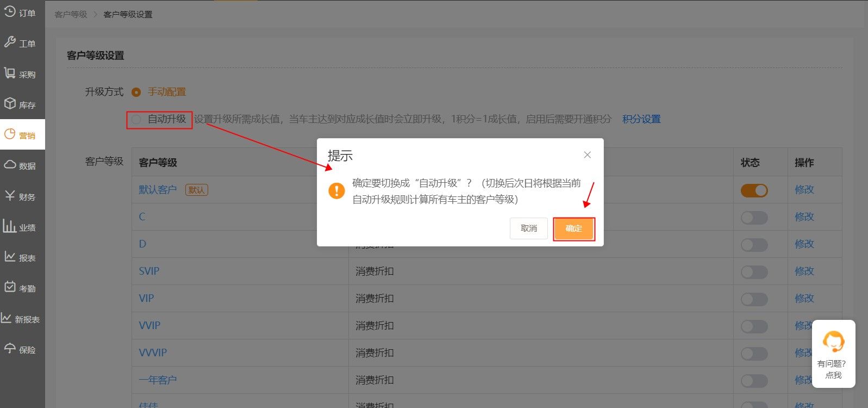
Task: Turn on the SVIP status switch
Action: [754, 272]
